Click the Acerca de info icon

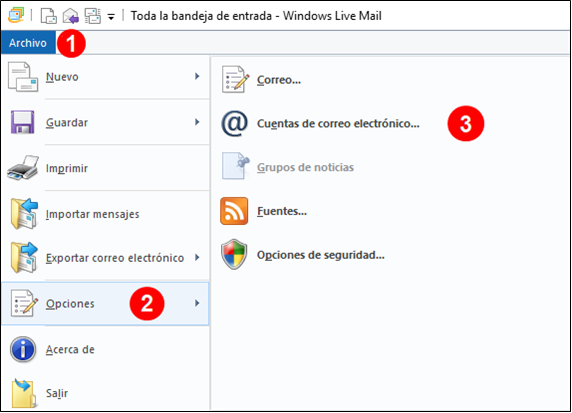click(23, 349)
